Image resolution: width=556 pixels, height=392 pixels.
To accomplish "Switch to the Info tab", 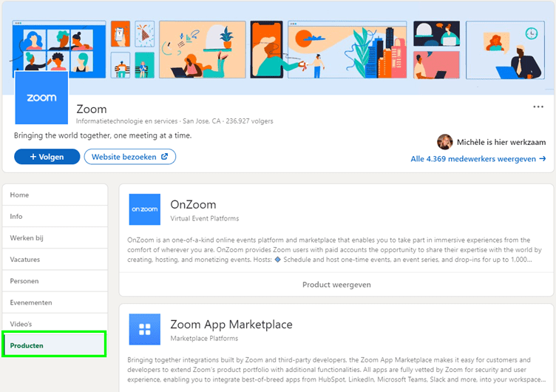I will [55, 217].
